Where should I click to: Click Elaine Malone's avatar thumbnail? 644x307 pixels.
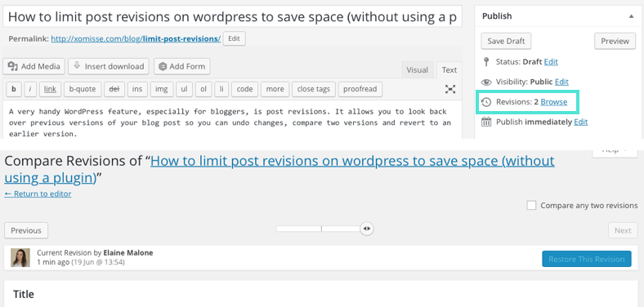pos(20,258)
